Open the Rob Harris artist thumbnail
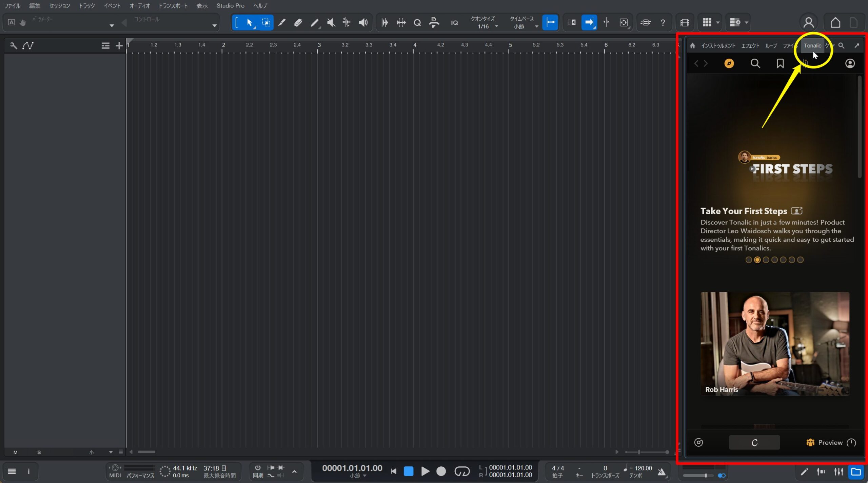This screenshot has height=483, width=868. point(775,343)
